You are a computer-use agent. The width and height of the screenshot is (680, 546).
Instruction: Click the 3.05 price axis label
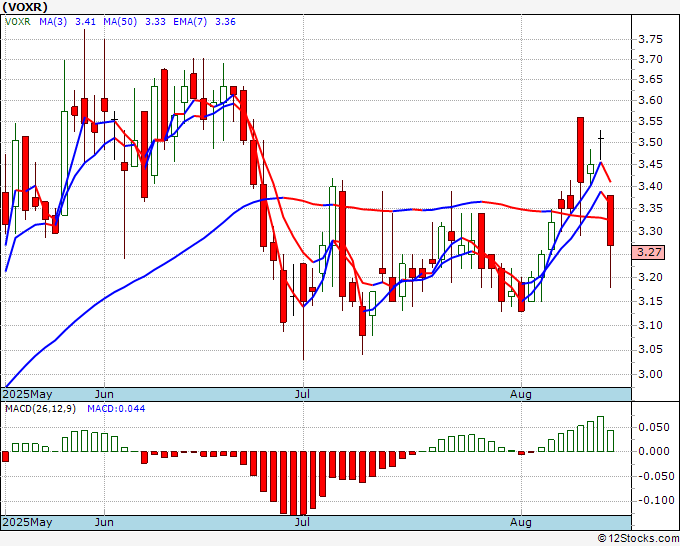tap(651, 350)
